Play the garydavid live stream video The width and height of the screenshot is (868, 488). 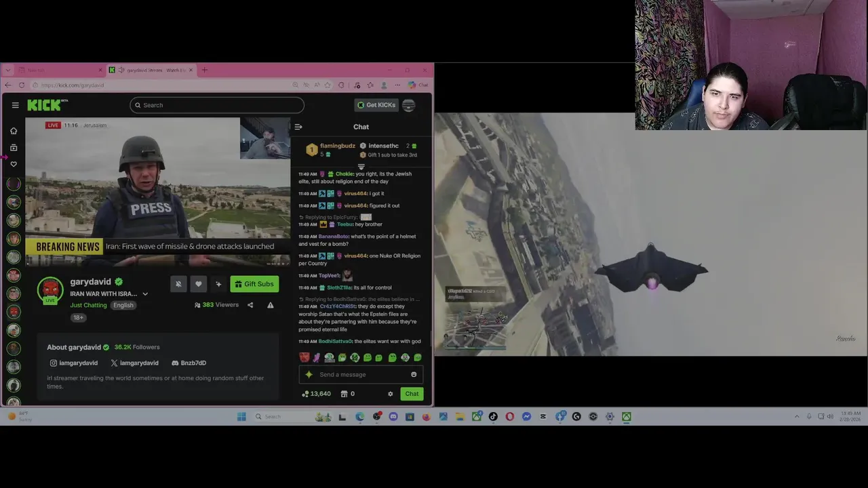[157, 192]
